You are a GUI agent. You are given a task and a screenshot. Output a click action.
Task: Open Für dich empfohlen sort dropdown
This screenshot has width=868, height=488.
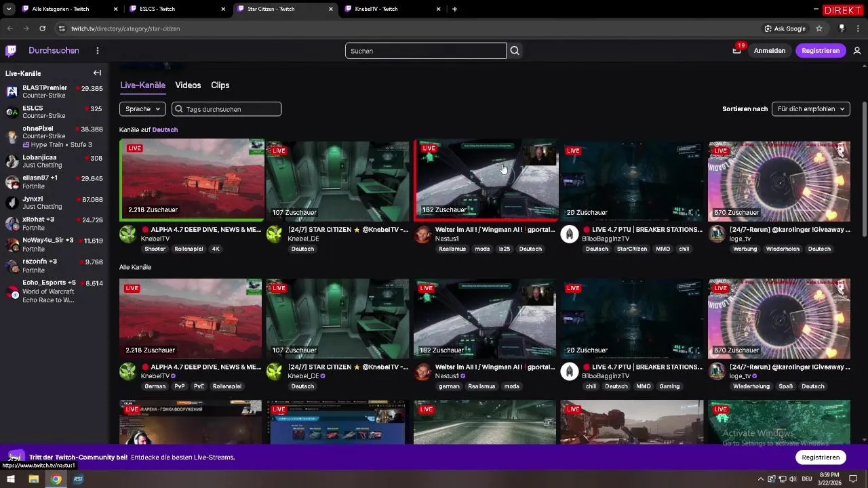[811, 109]
